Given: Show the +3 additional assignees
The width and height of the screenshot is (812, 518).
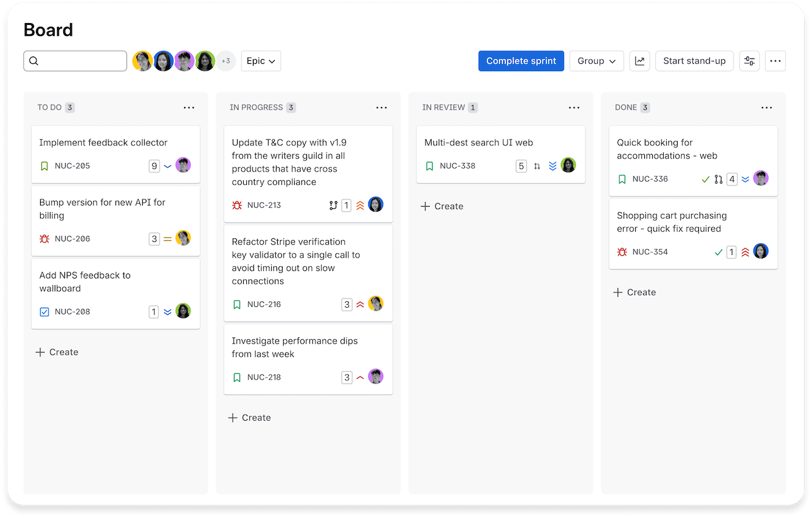Looking at the screenshot, I should click(x=225, y=61).
